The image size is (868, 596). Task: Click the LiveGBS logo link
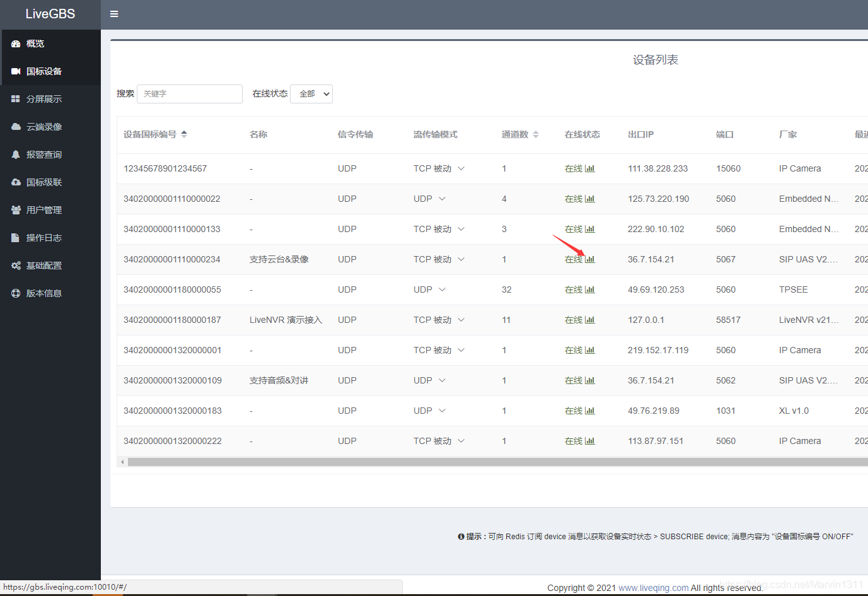pos(50,14)
